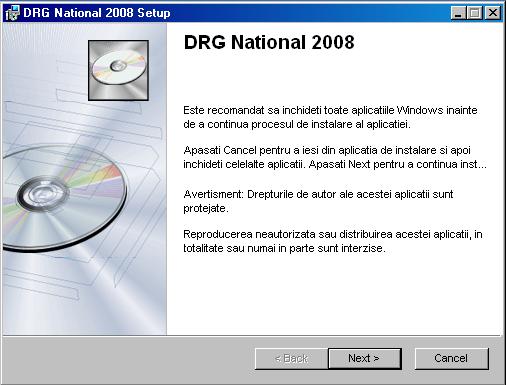The height and width of the screenshot is (385, 506).
Task: Close the DRG National 2008 Setup window
Action: 493,13
